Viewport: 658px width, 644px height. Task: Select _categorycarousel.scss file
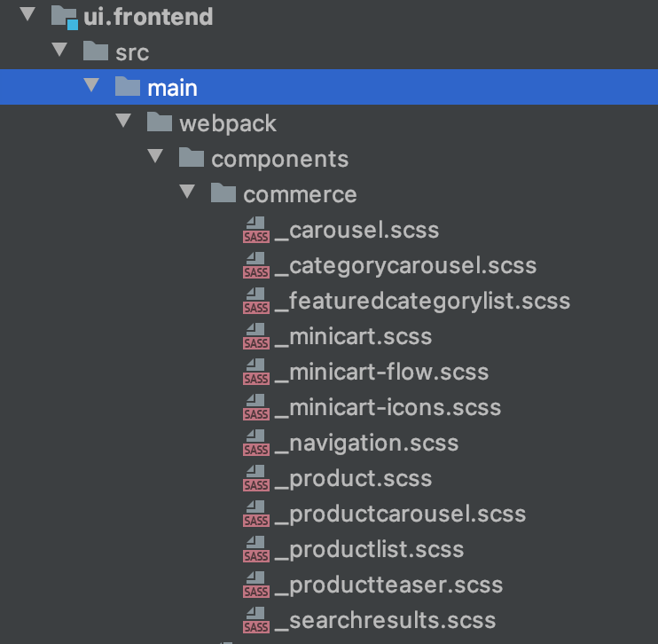pos(405,266)
